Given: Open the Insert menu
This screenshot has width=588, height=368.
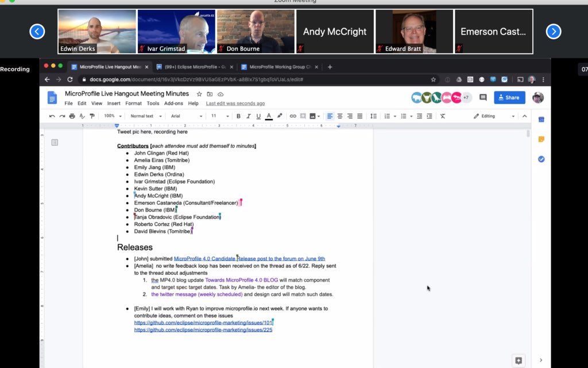Looking at the screenshot, I should [x=114, y=103].
